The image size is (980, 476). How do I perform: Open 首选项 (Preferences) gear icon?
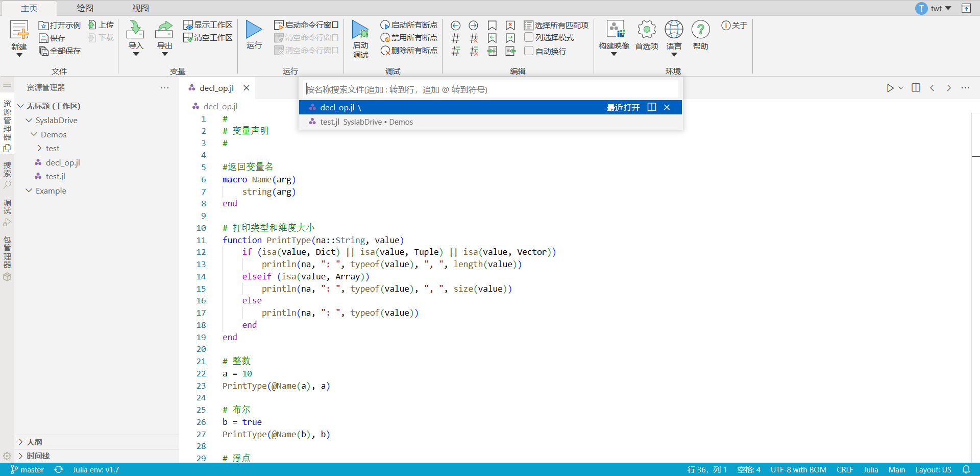click(x=647, y=30)
